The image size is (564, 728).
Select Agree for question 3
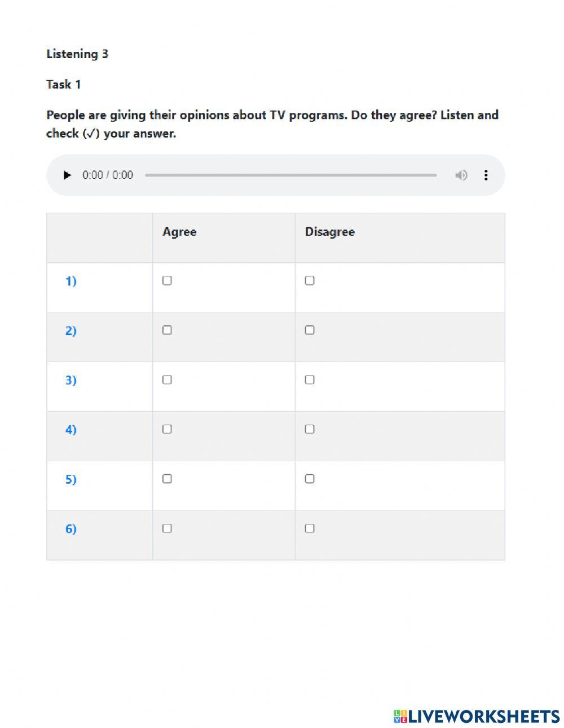167,380
